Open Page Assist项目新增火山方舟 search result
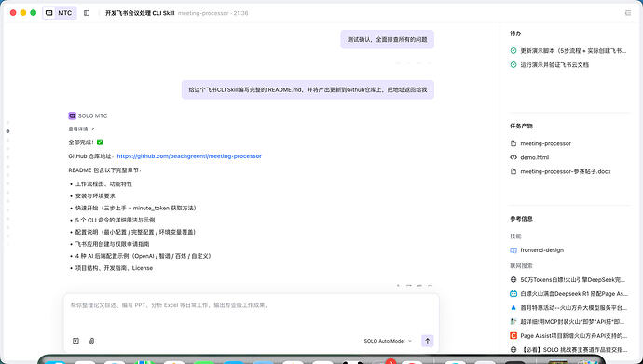643x364 pixels. pos(568,336)
